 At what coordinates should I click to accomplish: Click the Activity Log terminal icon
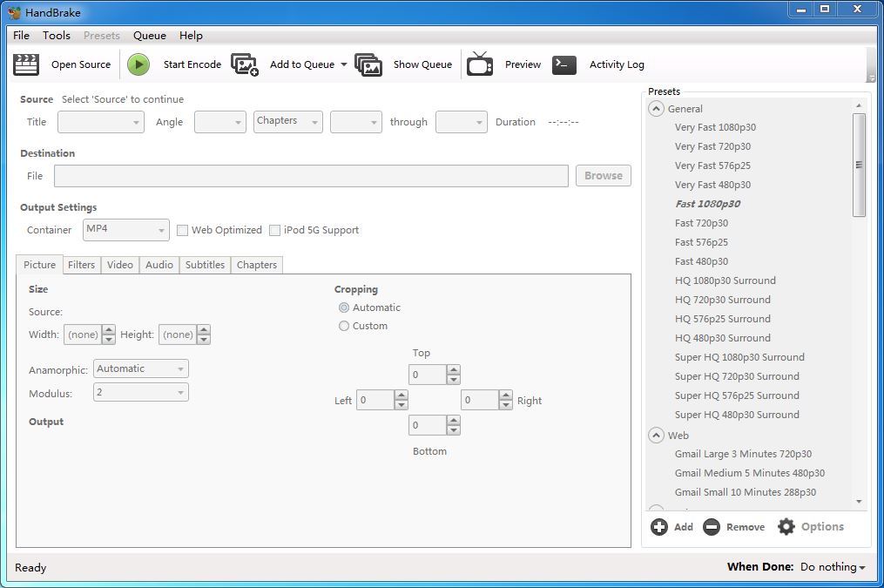[563, 64]
